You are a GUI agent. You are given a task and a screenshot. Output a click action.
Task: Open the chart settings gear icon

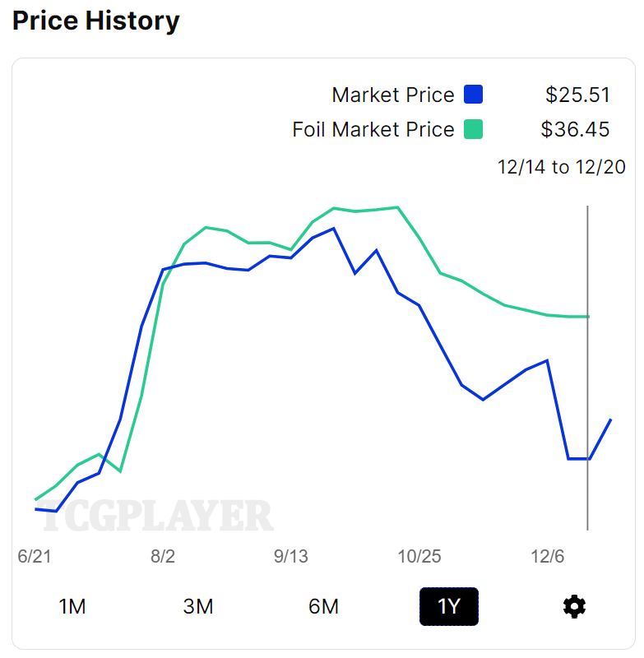574,607
